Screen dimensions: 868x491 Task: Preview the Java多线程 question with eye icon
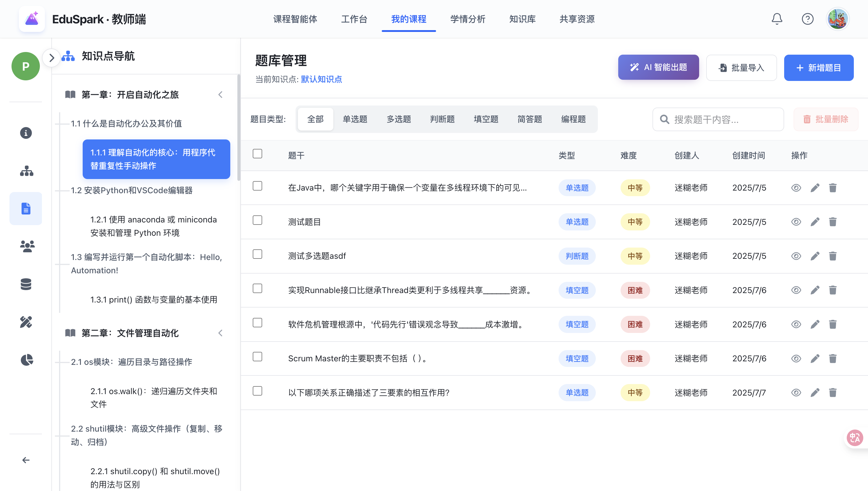796,188
